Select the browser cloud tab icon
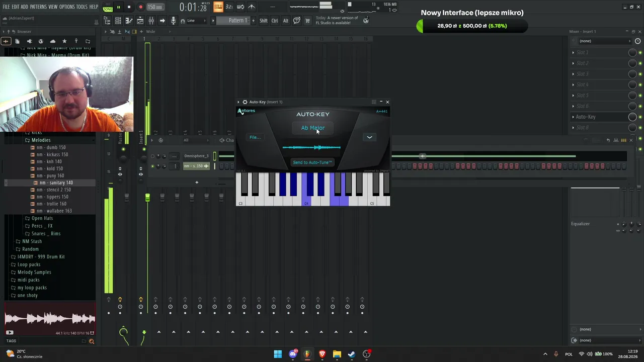The width and height of the screenshot is (644, 362). (x=53, y=41)
